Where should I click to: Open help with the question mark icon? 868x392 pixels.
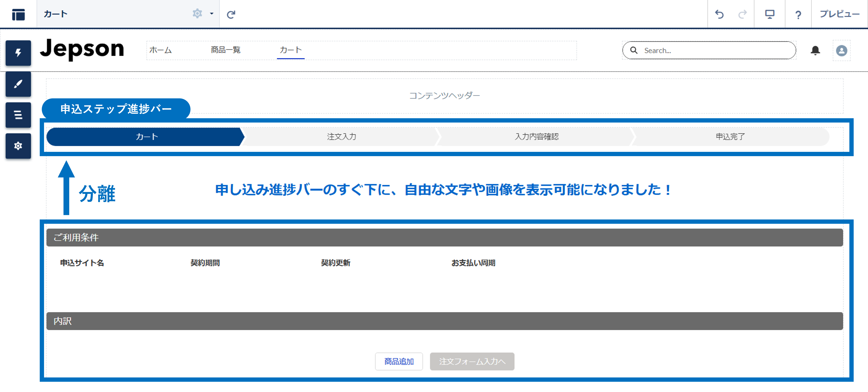click(x=798, y=15)
